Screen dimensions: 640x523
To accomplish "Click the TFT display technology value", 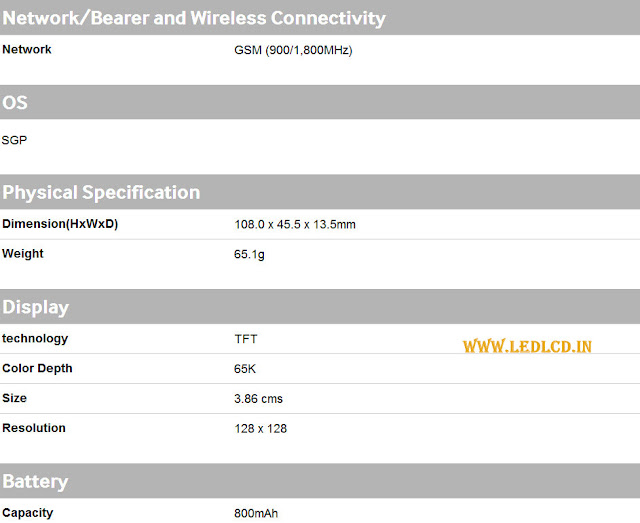I will (x=246, y=339).
